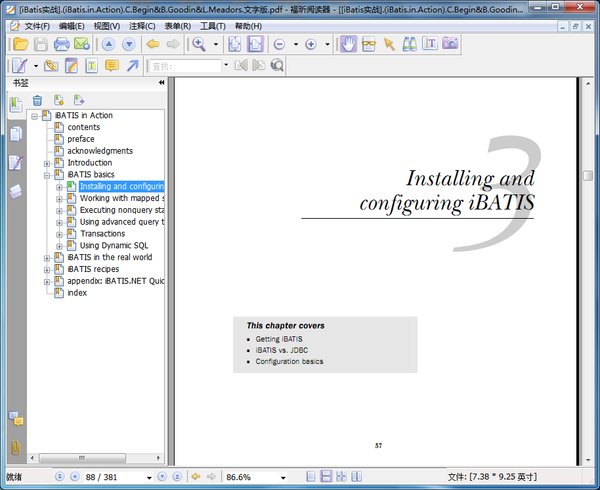
Task: Click the bookmark panel horizontal scrollbar thumb
Action: point(82,457)
